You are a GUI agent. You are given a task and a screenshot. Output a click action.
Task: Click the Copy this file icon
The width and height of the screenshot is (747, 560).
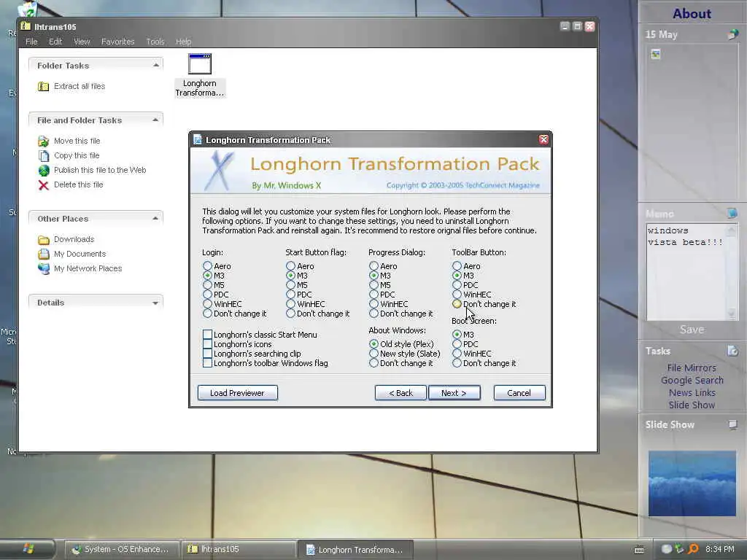click(43, 156)
